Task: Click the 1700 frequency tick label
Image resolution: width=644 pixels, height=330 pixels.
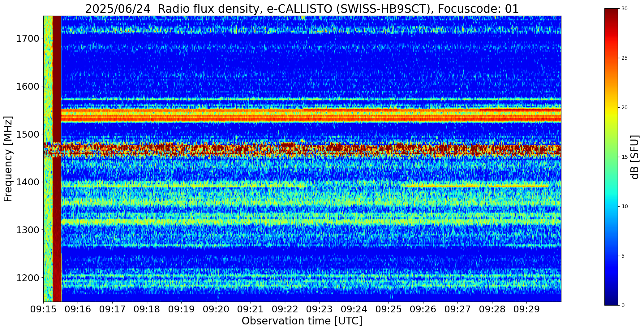Action: click(28, 39)
